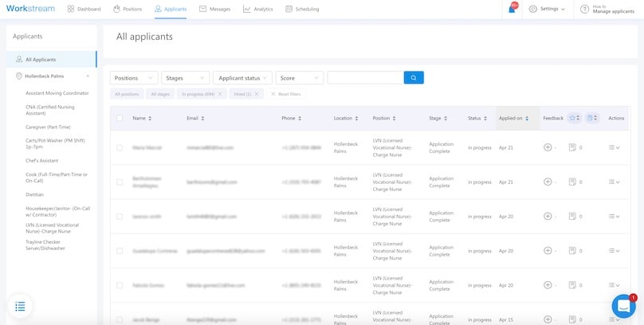The image size is (644, 325).
Task: Switch to the Messages tab
Action: point(214,9)
